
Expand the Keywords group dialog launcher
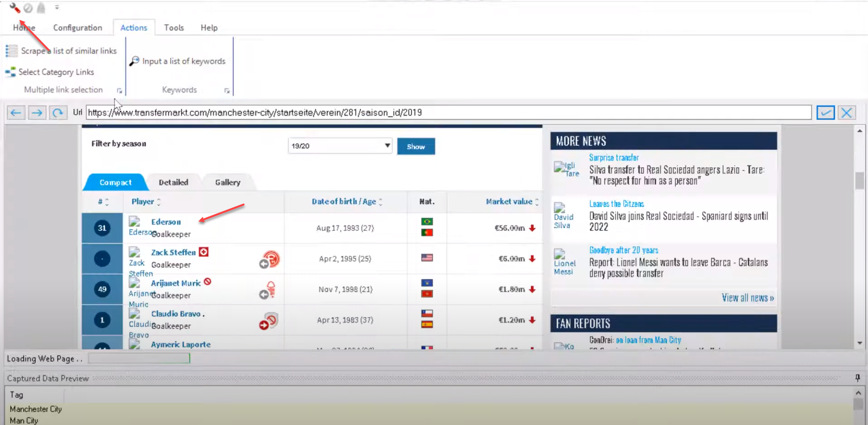[227, 90]
